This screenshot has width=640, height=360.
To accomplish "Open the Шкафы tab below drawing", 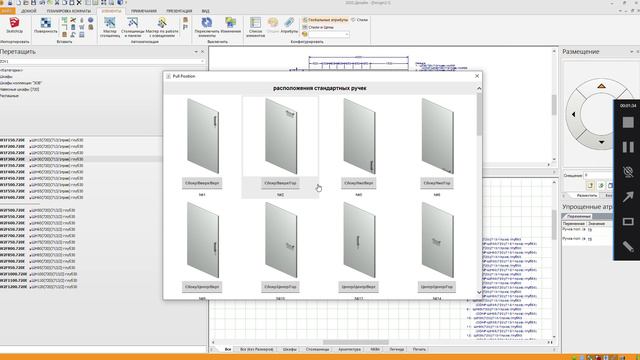I will coord(290,349).
